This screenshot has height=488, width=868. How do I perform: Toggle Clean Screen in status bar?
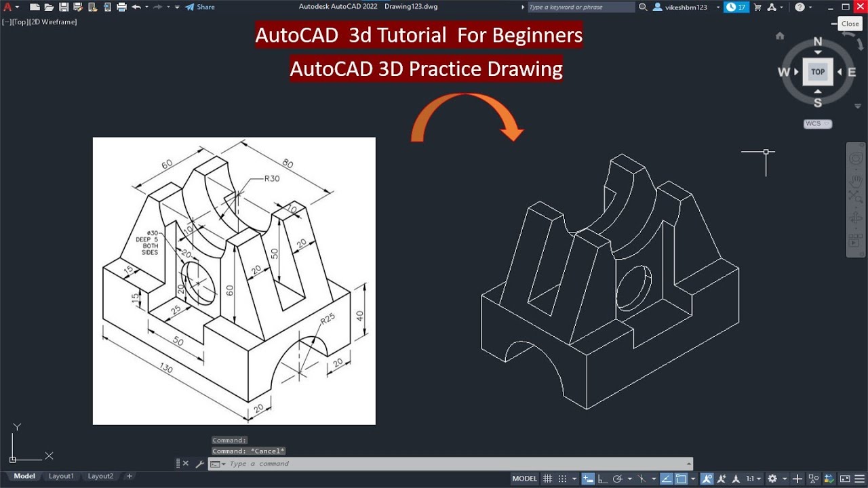(845, 479)
